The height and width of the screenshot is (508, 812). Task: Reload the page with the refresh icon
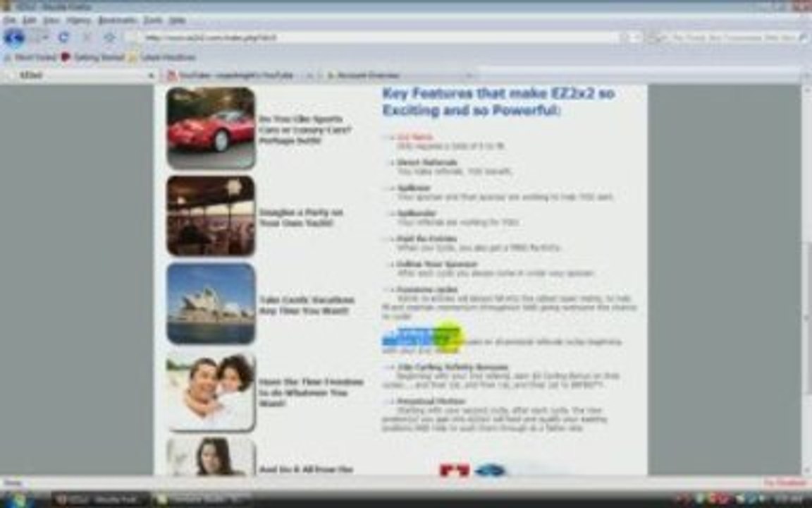click(63, 37)
